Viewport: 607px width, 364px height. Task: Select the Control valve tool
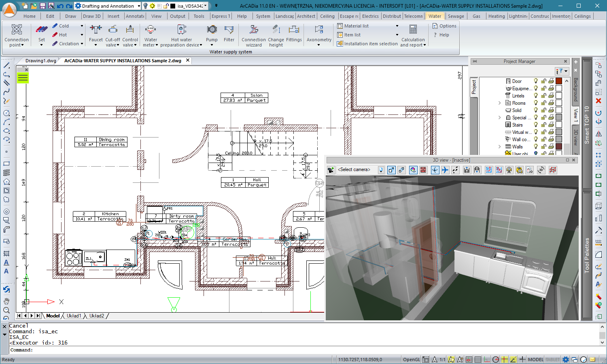(x=130, y=36)
